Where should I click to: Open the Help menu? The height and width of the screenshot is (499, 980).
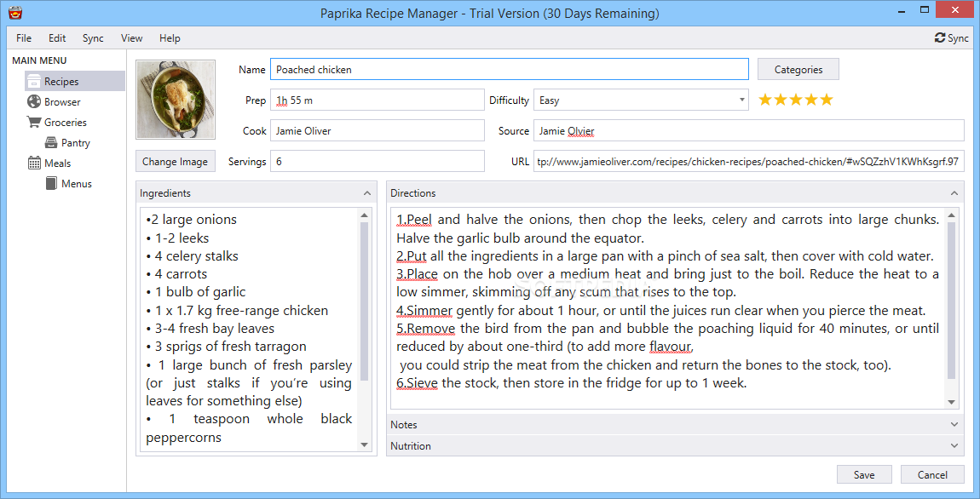coord(170,38)
